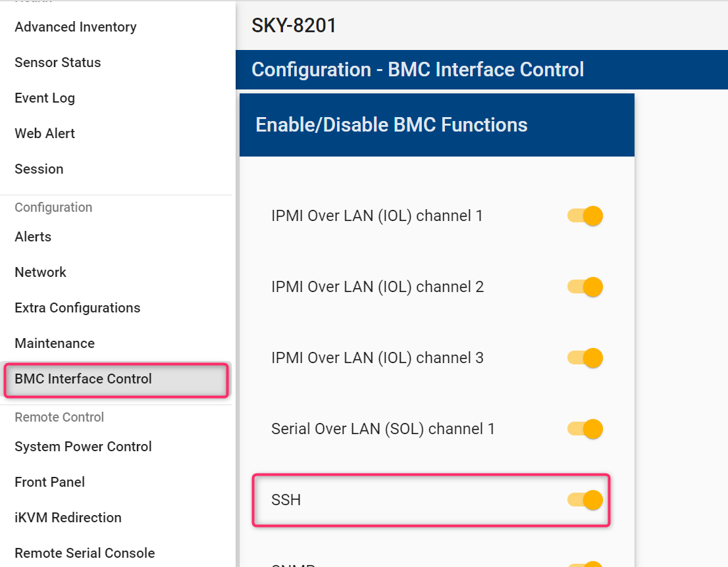Open Extra Configurations page
Screen dimensions: 728x567
pyautogui.click(x=78, y=308)
